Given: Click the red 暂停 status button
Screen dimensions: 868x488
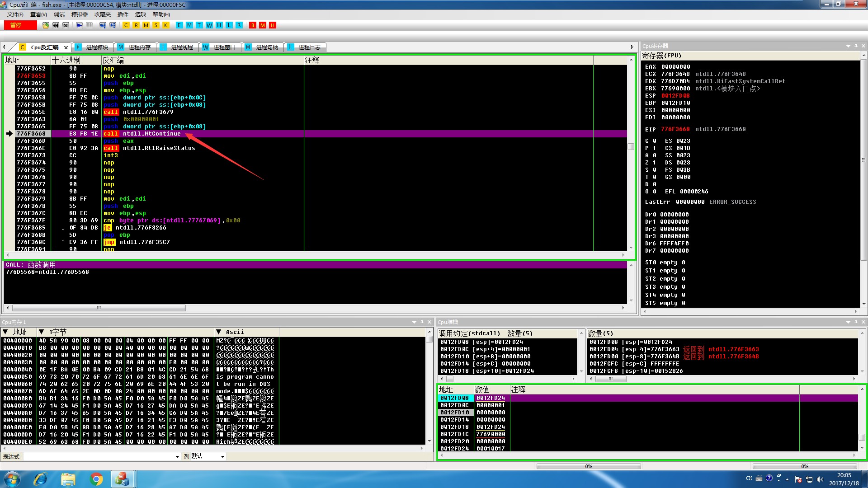Looking at the screenshot, I should coord(20,25).
